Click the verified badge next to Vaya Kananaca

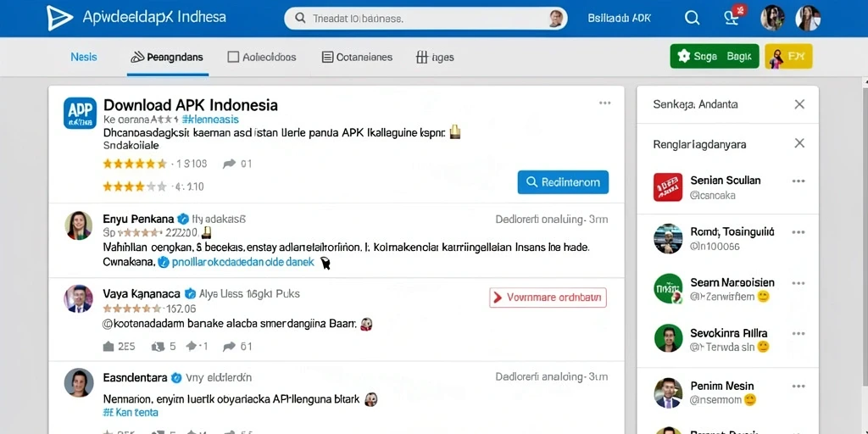(190, 294)
